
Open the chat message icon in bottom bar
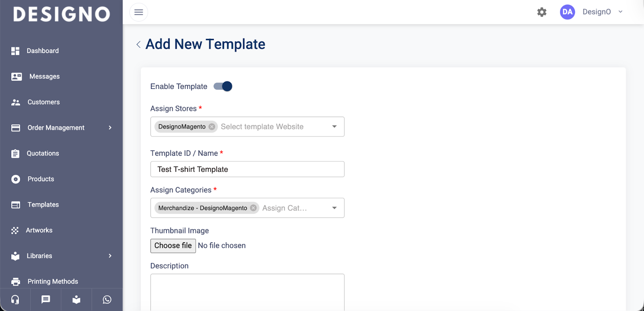(46, 300)
